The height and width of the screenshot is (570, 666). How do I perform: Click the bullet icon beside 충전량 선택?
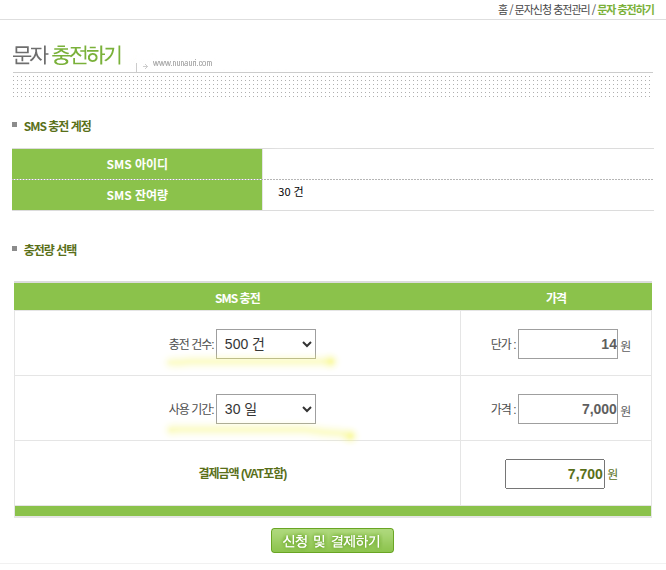[15, 248]
